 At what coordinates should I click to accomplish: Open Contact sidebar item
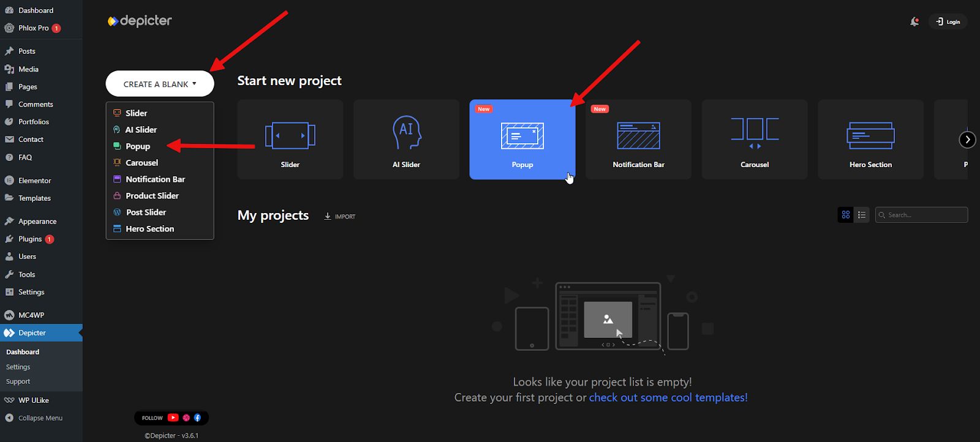pos(41,140)
